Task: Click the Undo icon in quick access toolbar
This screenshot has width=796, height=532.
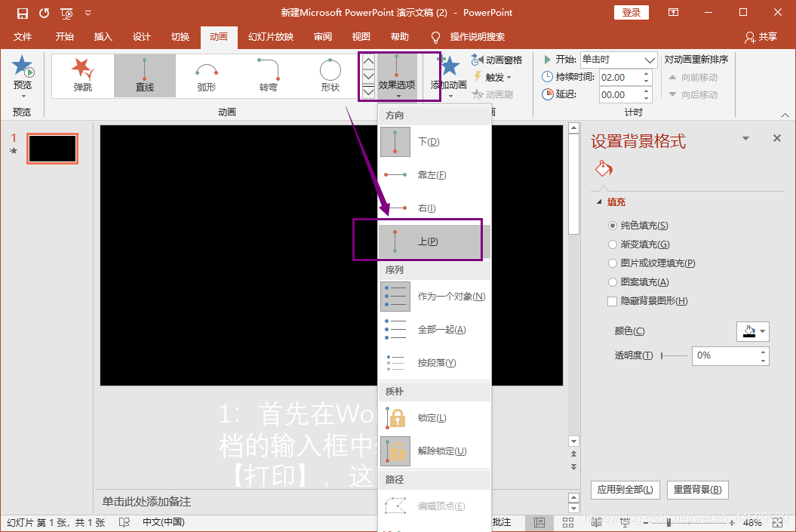Action: 45,13
